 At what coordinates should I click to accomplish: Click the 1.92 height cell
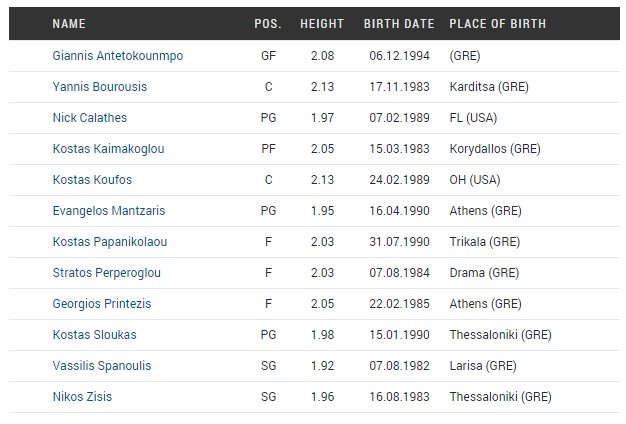tap(323, 366)
